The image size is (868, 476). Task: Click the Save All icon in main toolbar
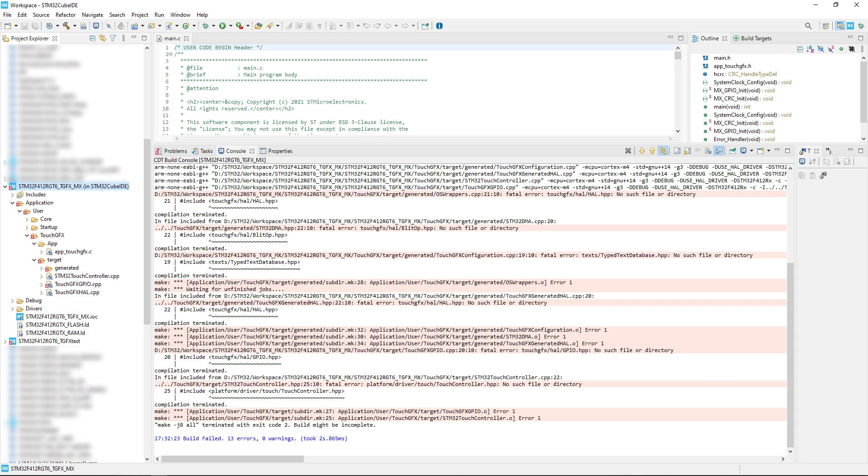(35, 26)
